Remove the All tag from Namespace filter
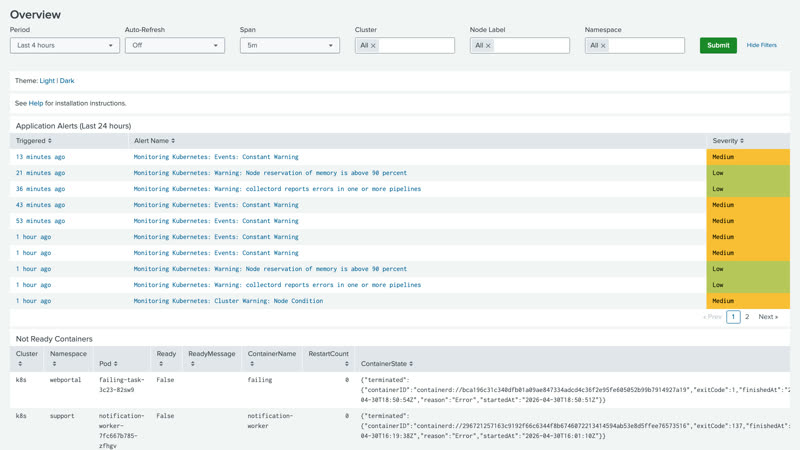 pyautogui.click(x=603, y=46)
